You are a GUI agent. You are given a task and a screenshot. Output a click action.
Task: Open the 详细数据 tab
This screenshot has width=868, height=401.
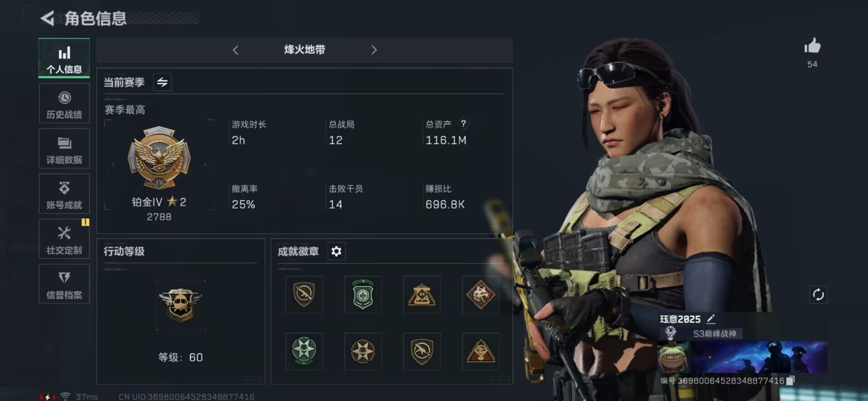click(64, 149)
